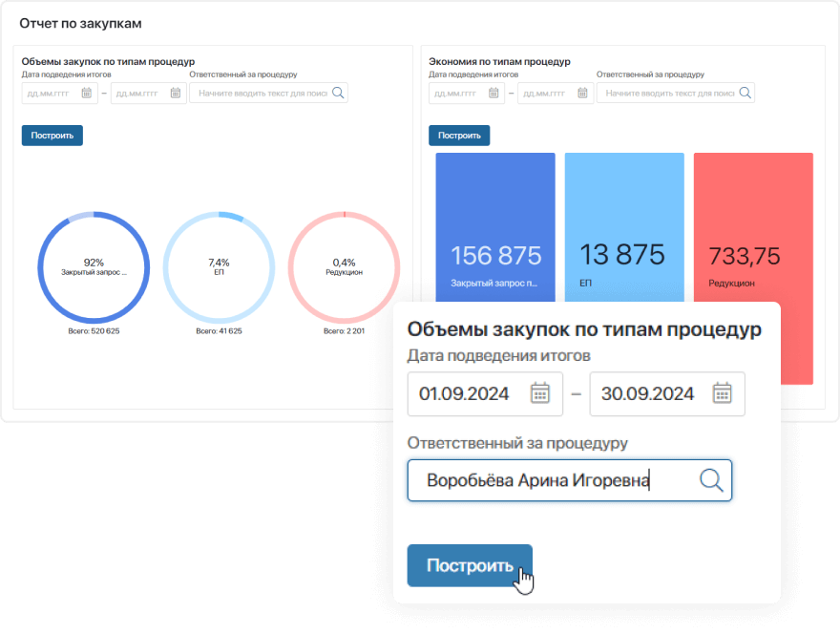Select the 92% Закрытый запрос donut chart

click(x=94, y=267)
